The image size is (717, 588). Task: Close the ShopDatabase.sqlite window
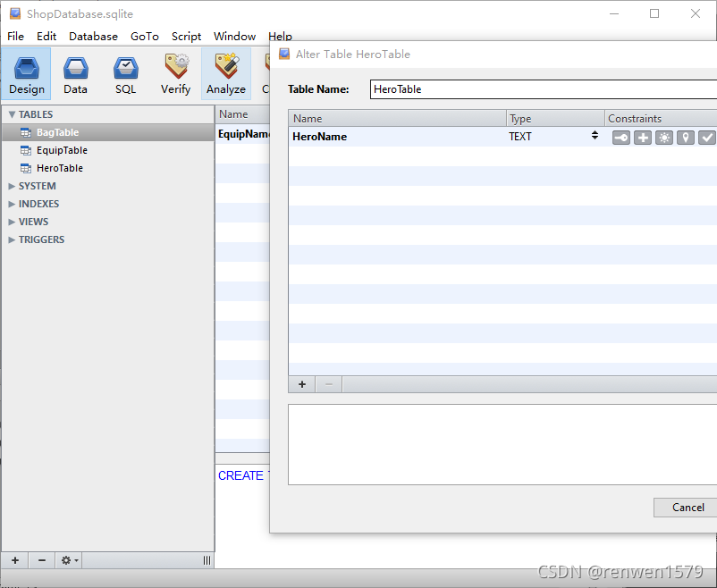point(695,13)
